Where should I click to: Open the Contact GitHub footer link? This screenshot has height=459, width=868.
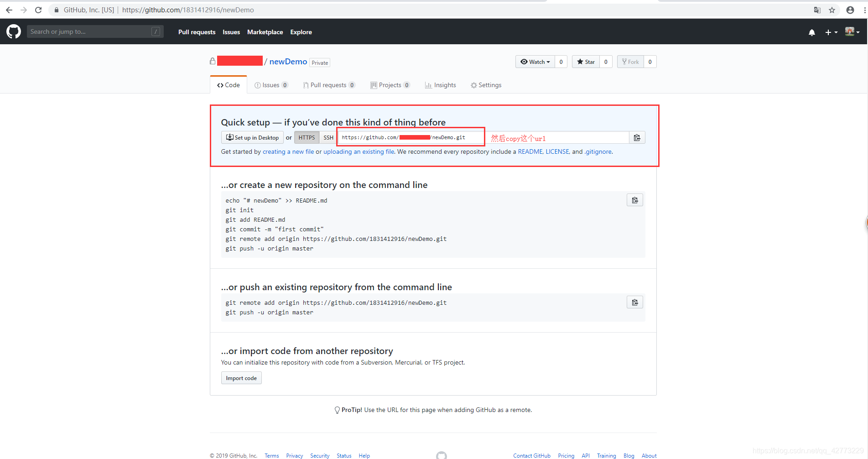tap(532, 455)
